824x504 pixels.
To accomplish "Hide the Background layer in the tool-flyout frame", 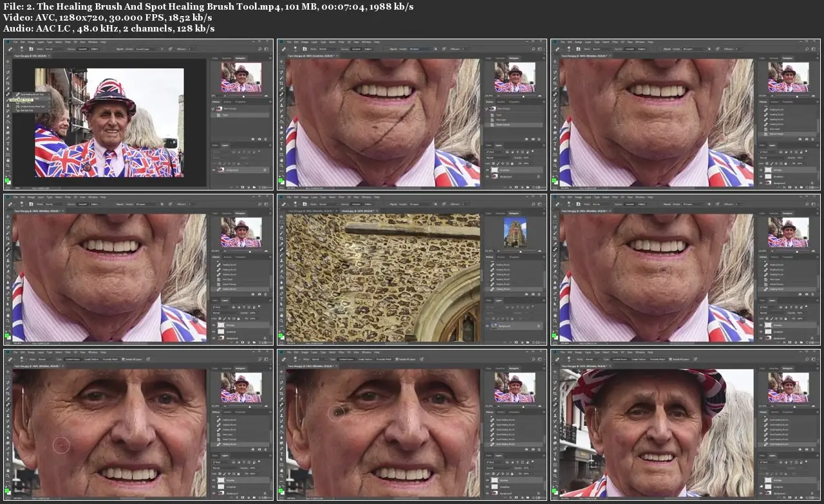I will (214, 171).
